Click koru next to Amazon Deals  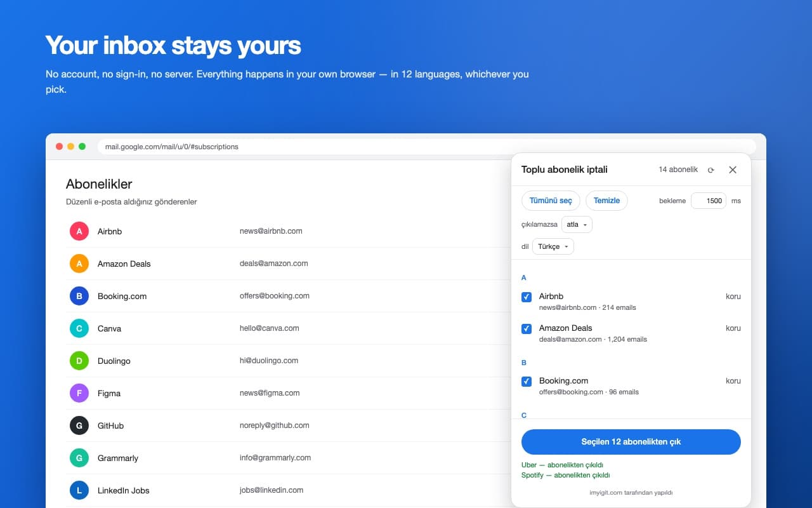(x=733, y=328)
